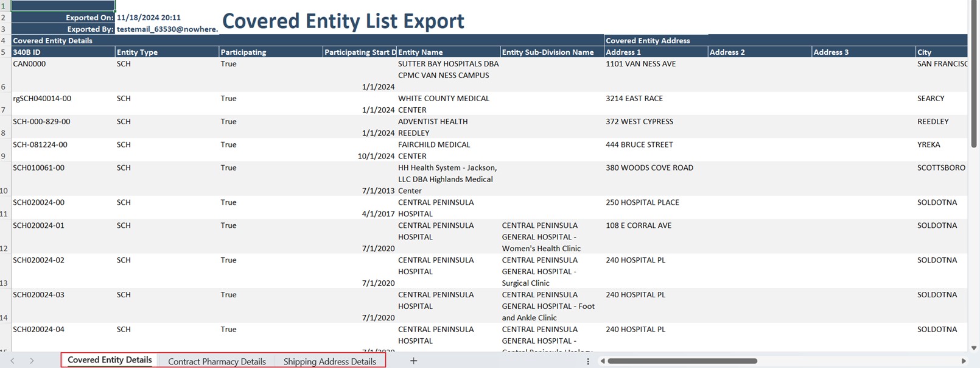Click the horizontal scrollbar thumb
Image resolution: width=980 pixels, height=368 pixels.
682,361
